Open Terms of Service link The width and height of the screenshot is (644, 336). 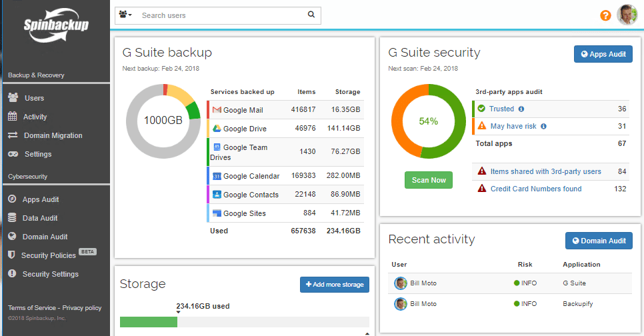[32, 307]
